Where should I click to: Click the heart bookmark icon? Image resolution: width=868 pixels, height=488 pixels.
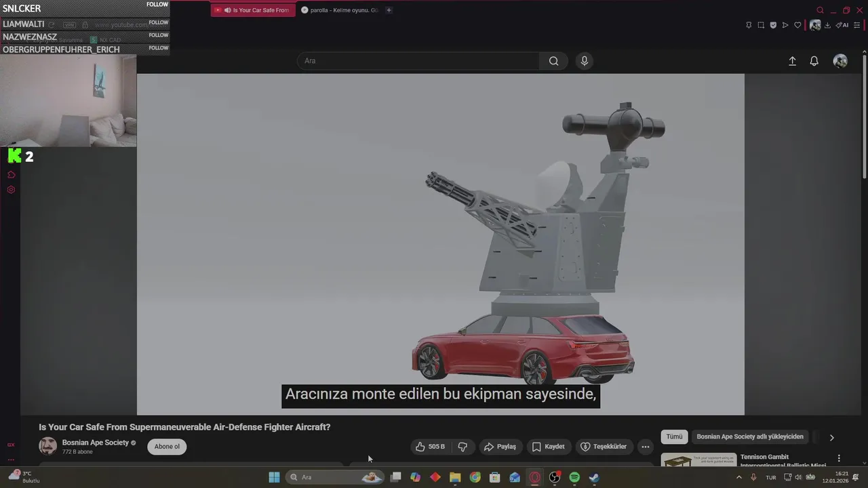point(797,25)
